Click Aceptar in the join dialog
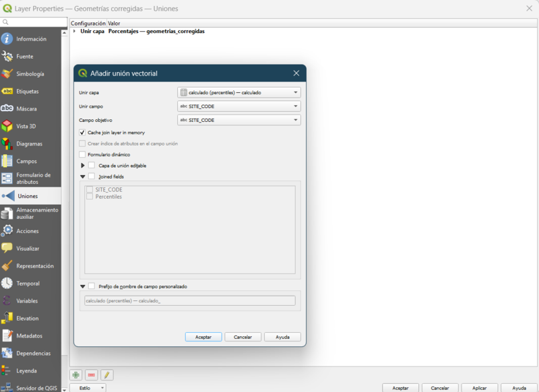Image resolution: width=539 pixels, height=392 pixels. [x=203, y=337]
